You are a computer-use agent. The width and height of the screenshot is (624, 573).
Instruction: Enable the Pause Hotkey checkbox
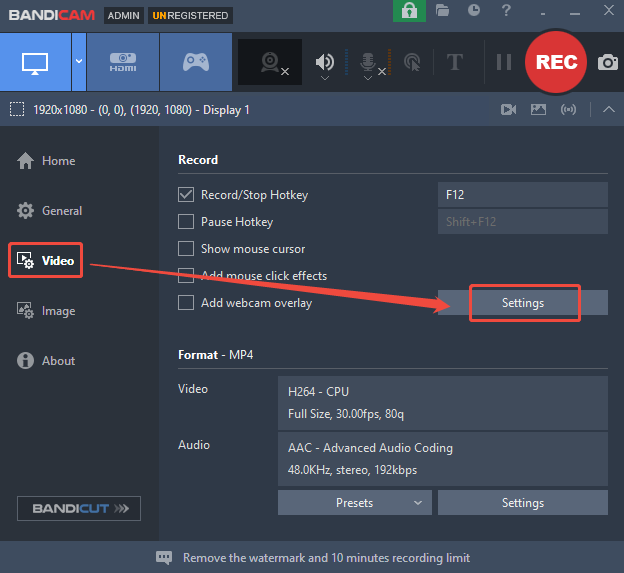click(186, 222)
